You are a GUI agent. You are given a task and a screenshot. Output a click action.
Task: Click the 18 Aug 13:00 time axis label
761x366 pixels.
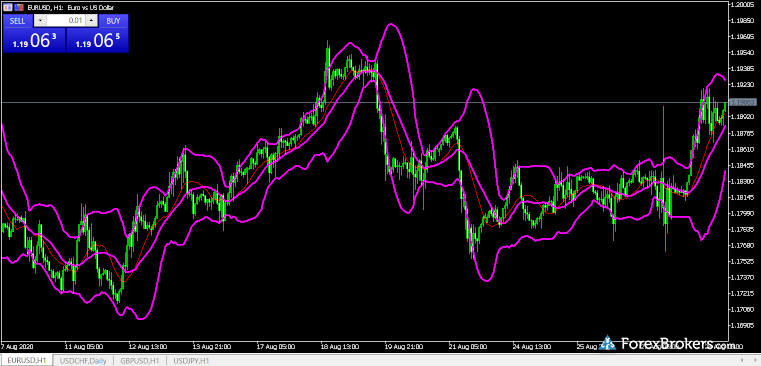(340, 347)
